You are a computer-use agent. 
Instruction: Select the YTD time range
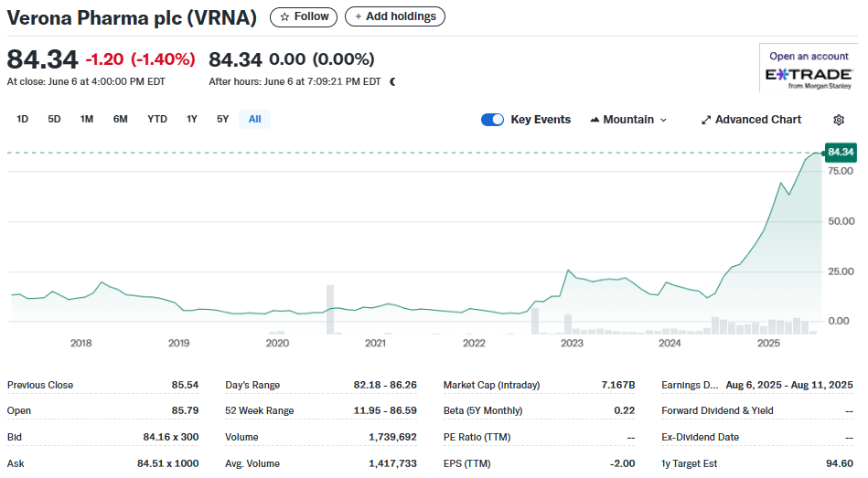click(x=157, y=119)
